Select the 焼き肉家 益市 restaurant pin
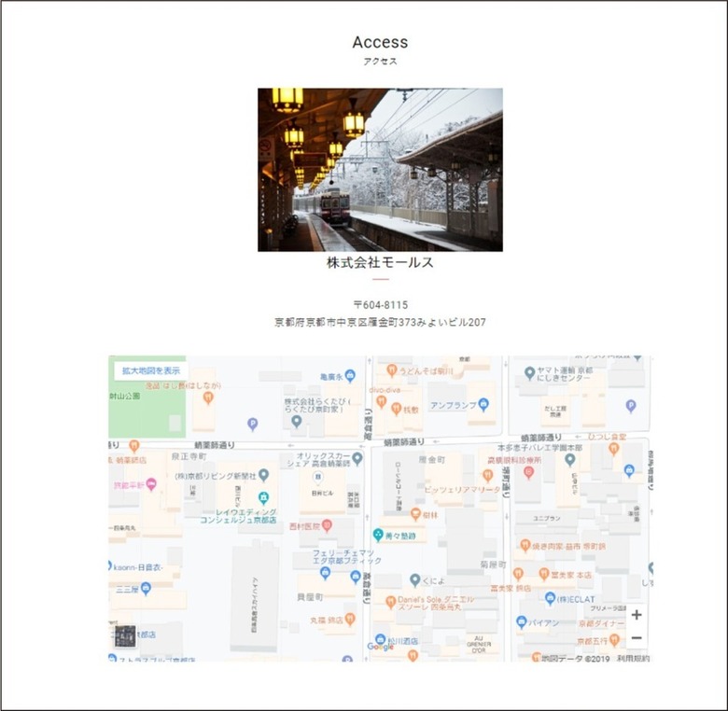Viewport: 728px width, 711px height. click(x=525, y=545)
